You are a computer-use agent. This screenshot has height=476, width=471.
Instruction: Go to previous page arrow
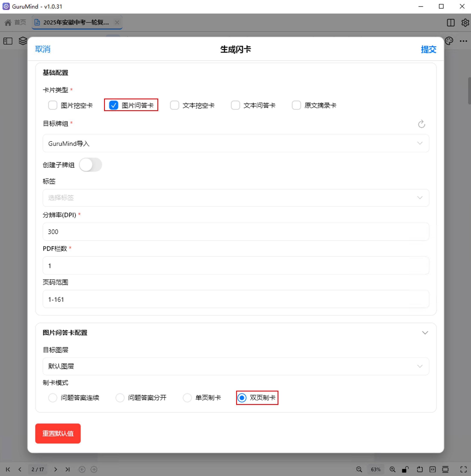(x=20, y=469)
